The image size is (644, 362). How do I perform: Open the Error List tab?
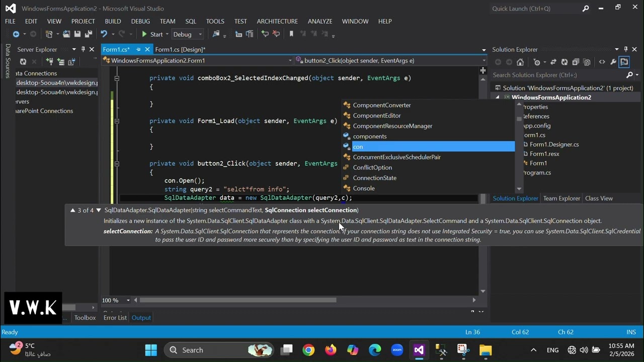click(115, 318)
